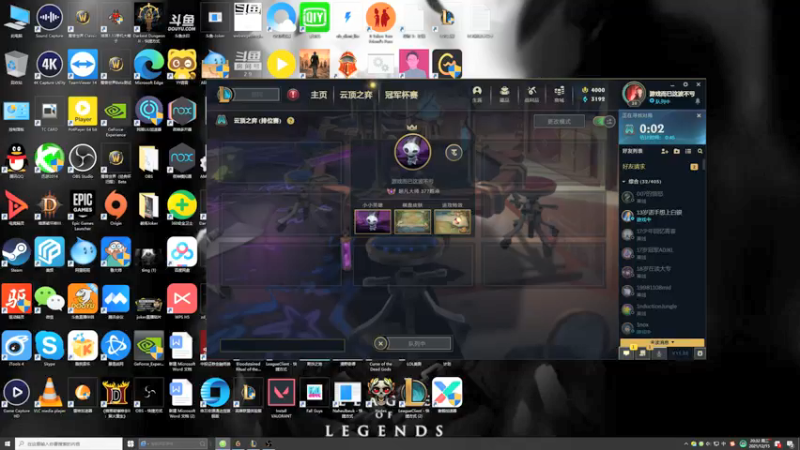
Task: Open the Recycle Bin icon
Action: click(x=16, y=67)
